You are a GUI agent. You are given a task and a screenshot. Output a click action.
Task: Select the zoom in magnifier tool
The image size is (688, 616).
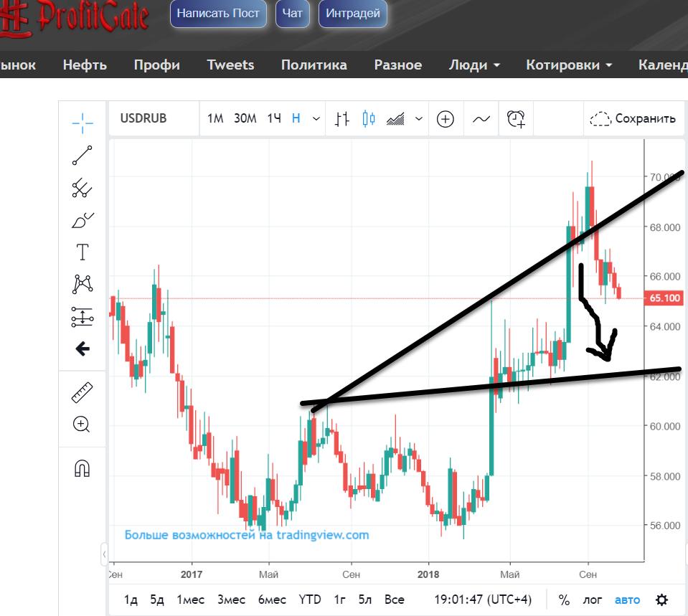[82, 425]
